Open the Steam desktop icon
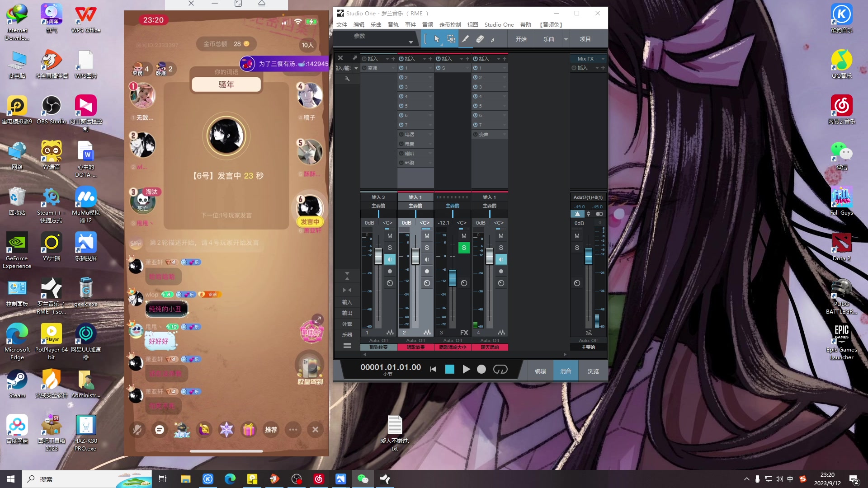This screenshot has height=488, width=868. 17,384
